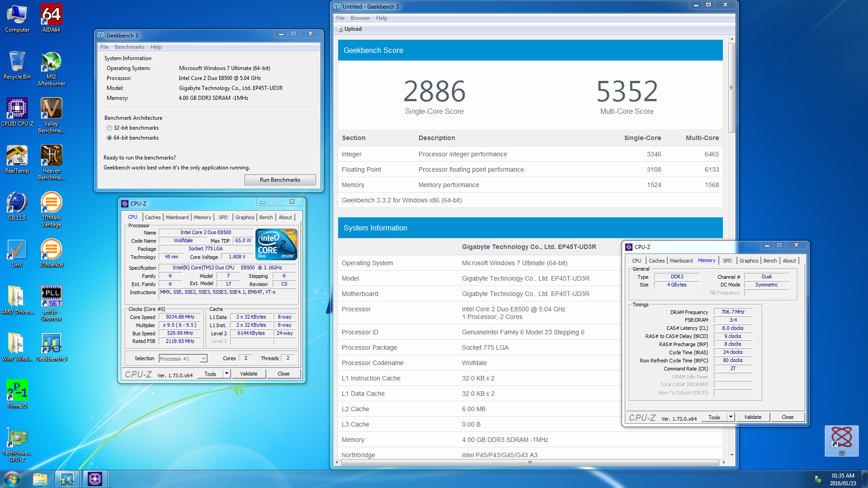Open the Recycle Bin icon
This screenshot has height=488, width=868.
pos(17,66)
